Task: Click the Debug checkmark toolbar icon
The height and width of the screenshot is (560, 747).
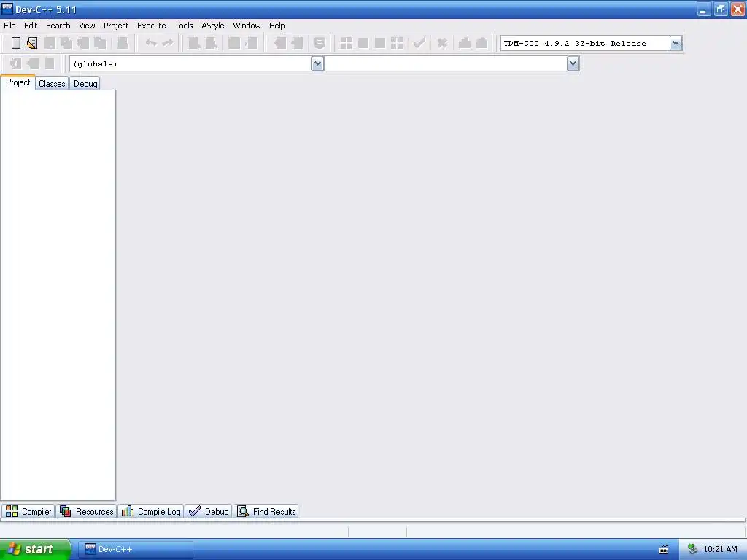Action: [419, 43]
